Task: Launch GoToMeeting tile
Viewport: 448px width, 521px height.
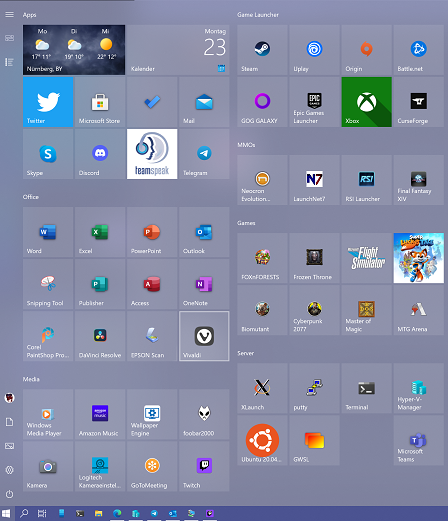Action: coord(152,466)
